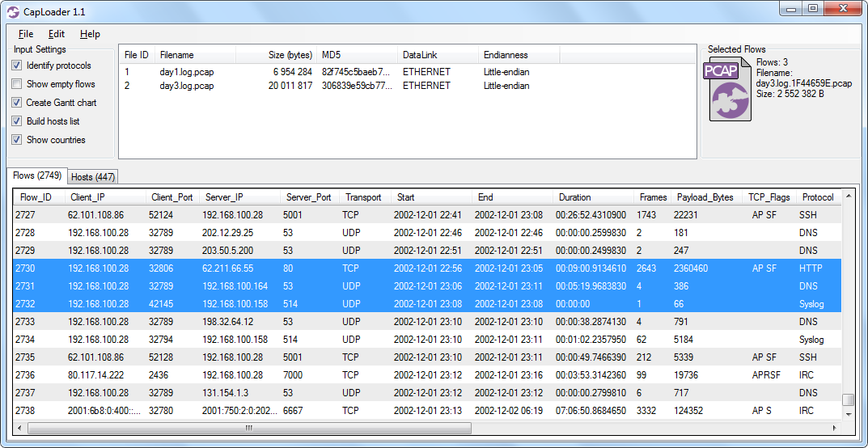
Task: Select flow 2734 Syslog row
Action: point(427,339)
